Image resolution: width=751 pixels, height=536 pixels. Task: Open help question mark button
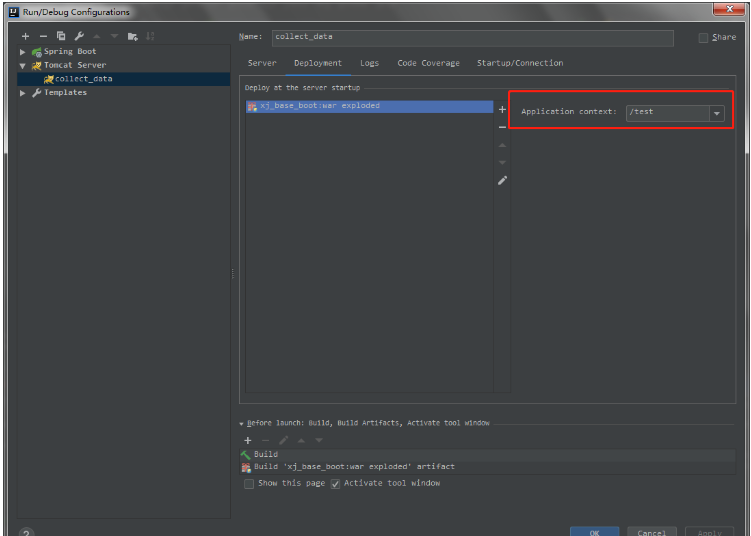(26, 532)
